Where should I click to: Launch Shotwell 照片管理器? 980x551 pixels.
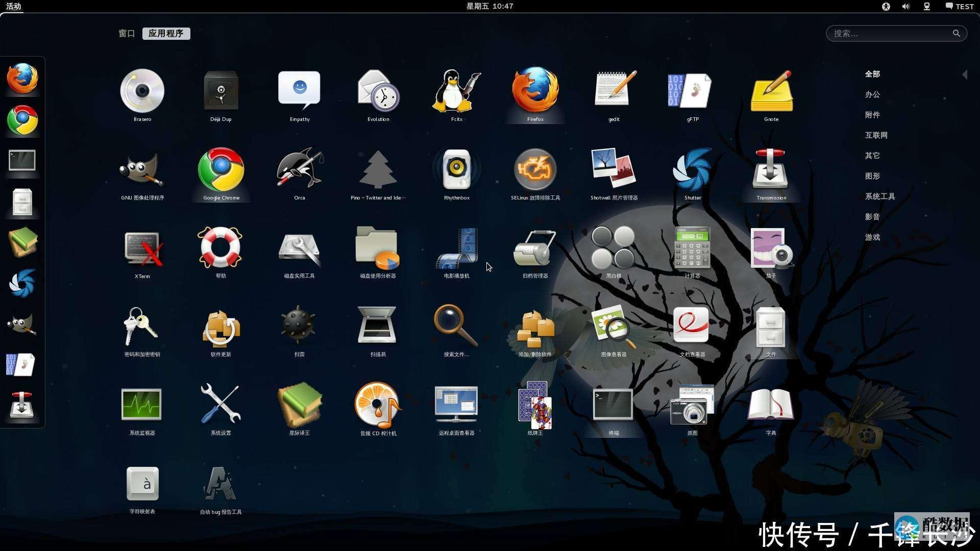[x=614, y=174]
